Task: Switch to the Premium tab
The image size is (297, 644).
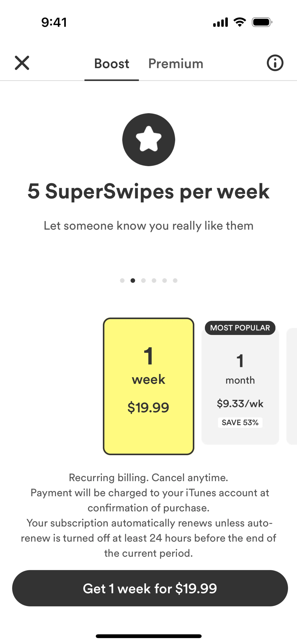Action: pyautogui.click(x=176, y=63)
